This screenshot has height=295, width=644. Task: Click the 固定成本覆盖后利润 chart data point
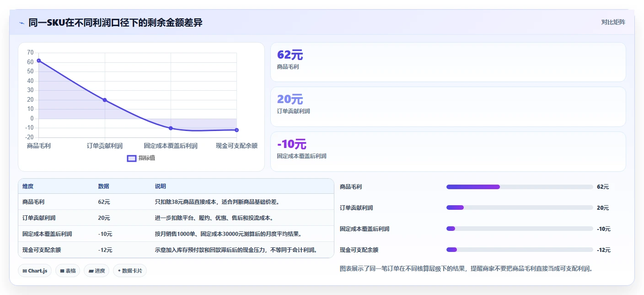(171, 128)
